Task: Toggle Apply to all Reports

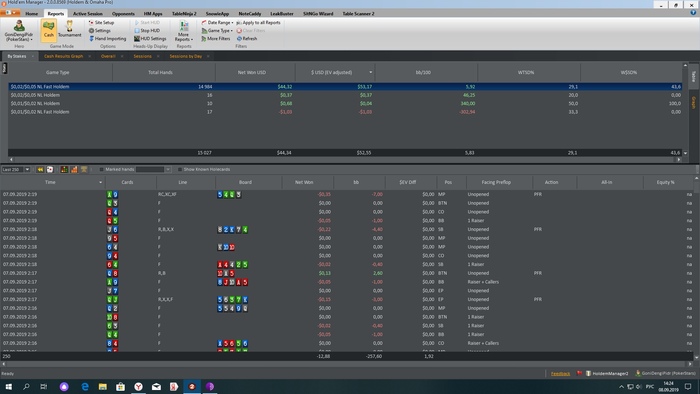Action: pyautogui.click(x=258, y=22)
